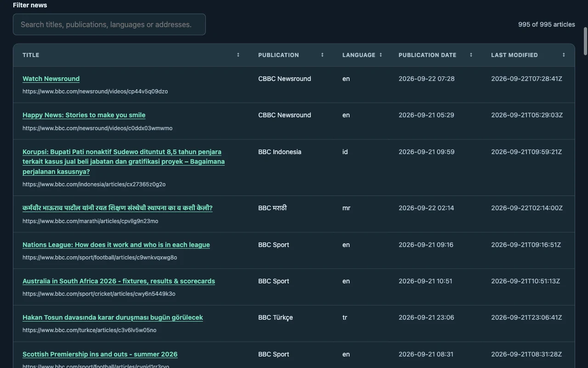Click the URL ending c9wnkvqxwg8o
Image resolution: width=588 pixels, height=368 pixels.
pyautogui.click(x=100, y=258)
